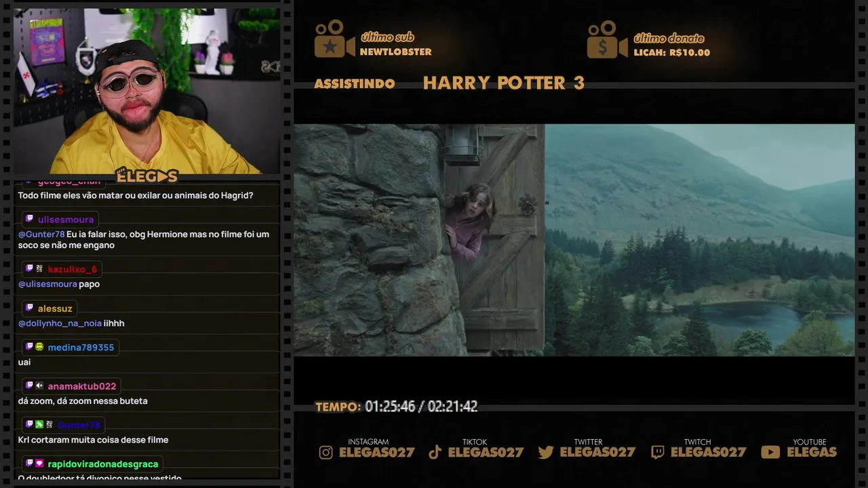Click the Instagram logo icon
Screen dimensions: 868x488
tap(325, 452)
